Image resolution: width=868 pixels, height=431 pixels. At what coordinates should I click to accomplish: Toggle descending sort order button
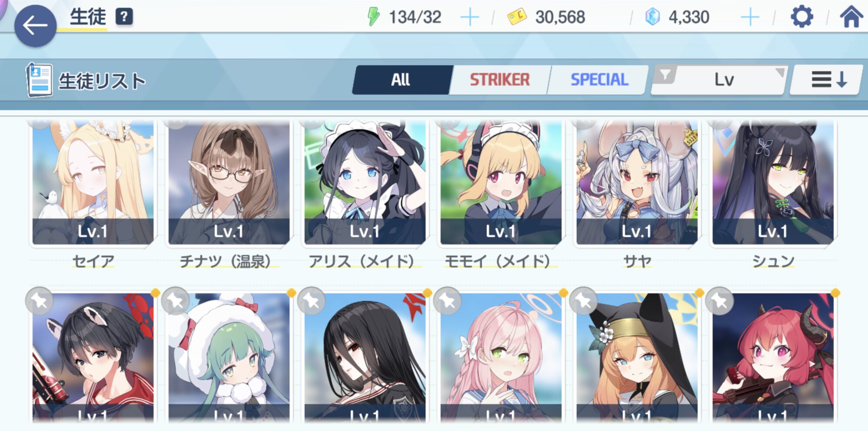tap(827, 80)
